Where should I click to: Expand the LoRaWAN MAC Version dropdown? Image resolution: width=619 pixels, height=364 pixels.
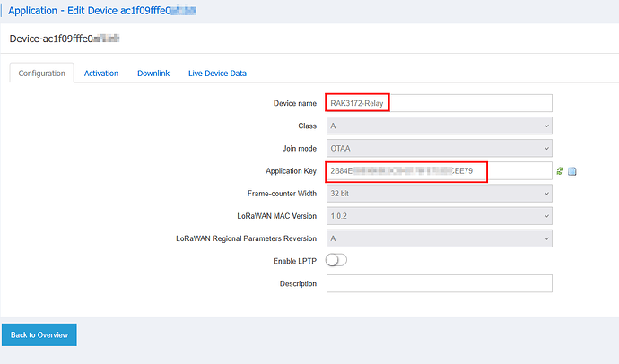pos(439,216)
